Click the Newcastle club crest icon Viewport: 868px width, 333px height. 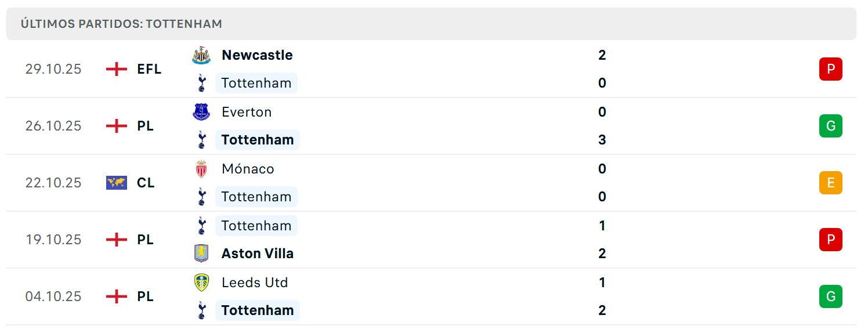(x=201, y=55)
